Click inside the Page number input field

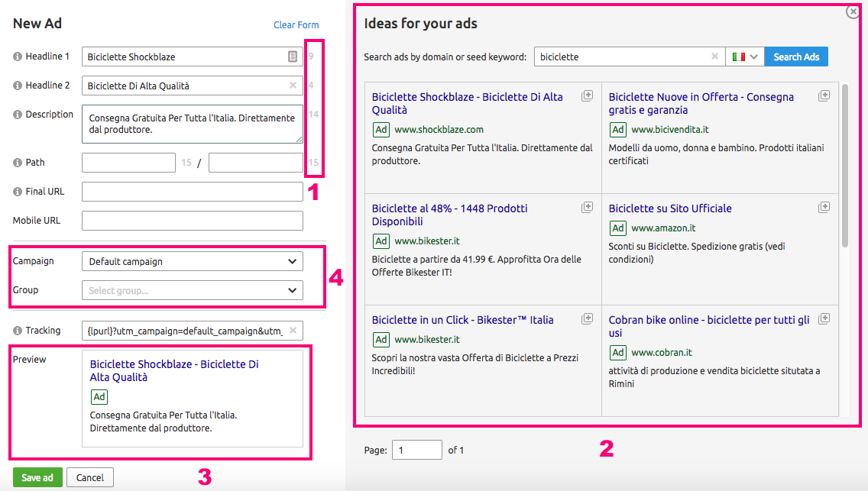click(416, 450)
